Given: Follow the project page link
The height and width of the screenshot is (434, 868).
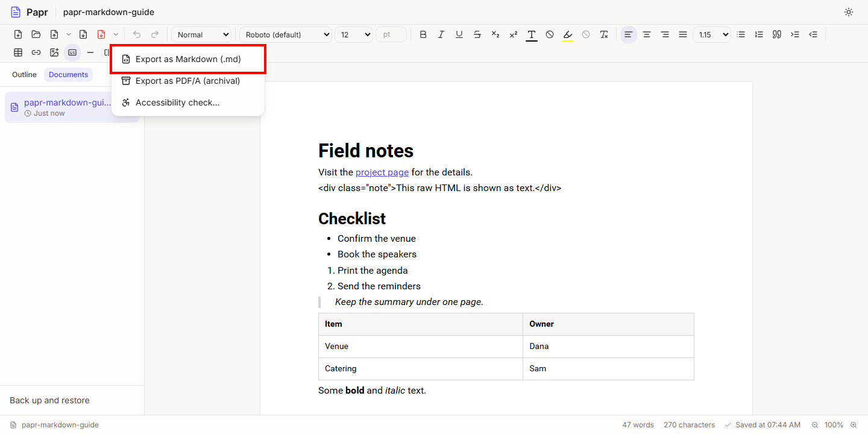Looking at the screenshot, I should pos(382,172).
